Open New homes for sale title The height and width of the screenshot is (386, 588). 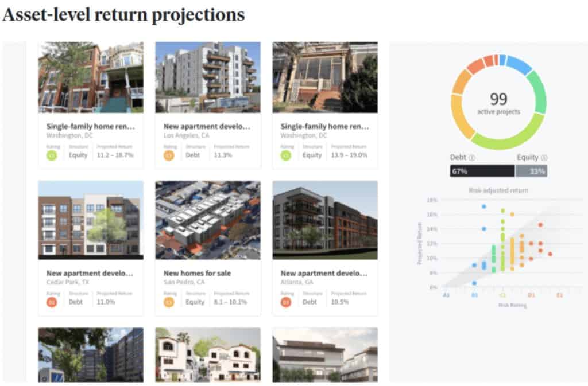pyautogui.click(x=198, y=274)
